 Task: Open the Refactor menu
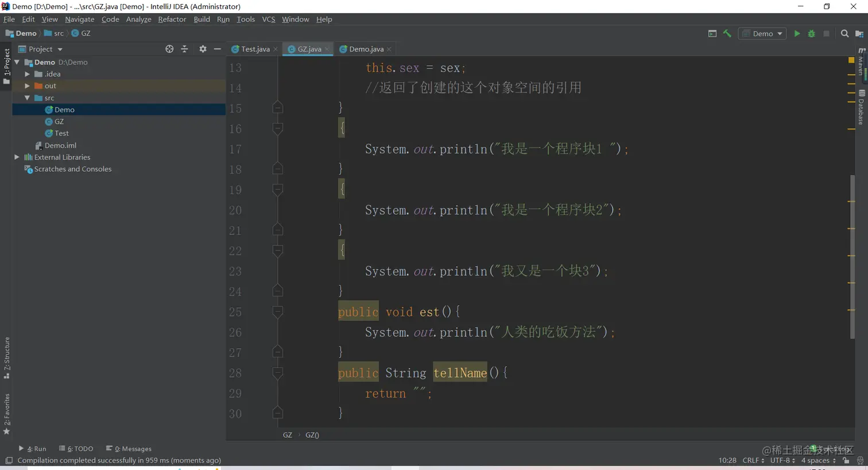(x=172, y=20)
